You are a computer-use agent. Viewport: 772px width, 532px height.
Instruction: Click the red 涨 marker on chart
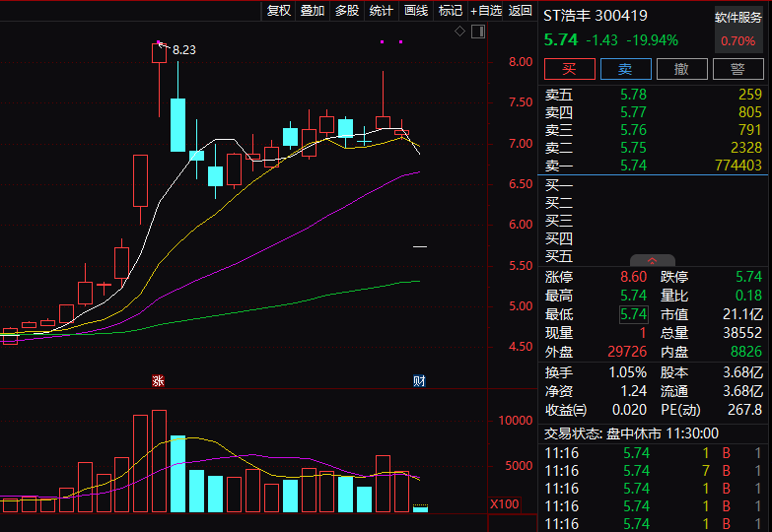[157, 380]
